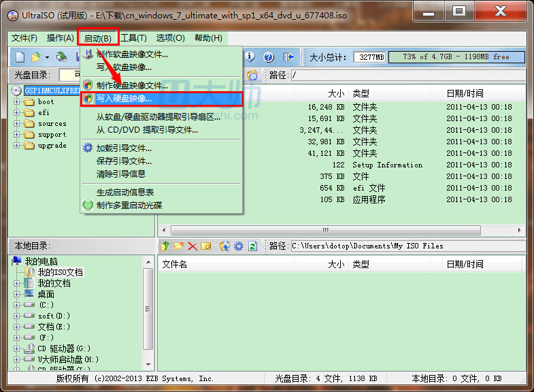Image resolution: width=534 pixels, height=392 pixels.
Task: Open the 操作(A) menu
Action: pyautogui.click(x=60, y=38)
